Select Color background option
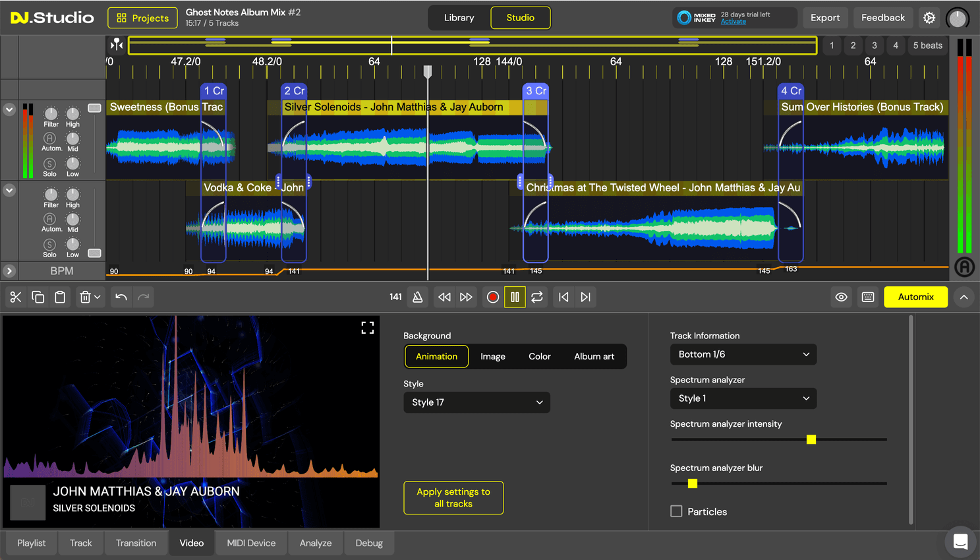This screenshot has height=560, width=980. pos(540,356)
